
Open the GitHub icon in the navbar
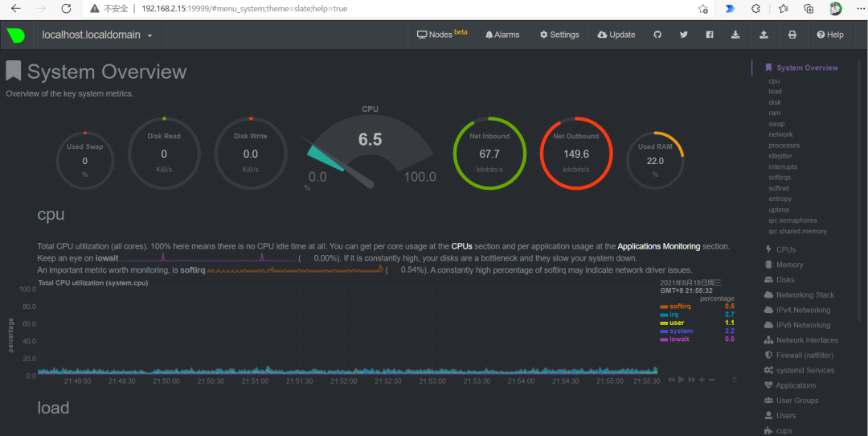click(x=657, y=35)
